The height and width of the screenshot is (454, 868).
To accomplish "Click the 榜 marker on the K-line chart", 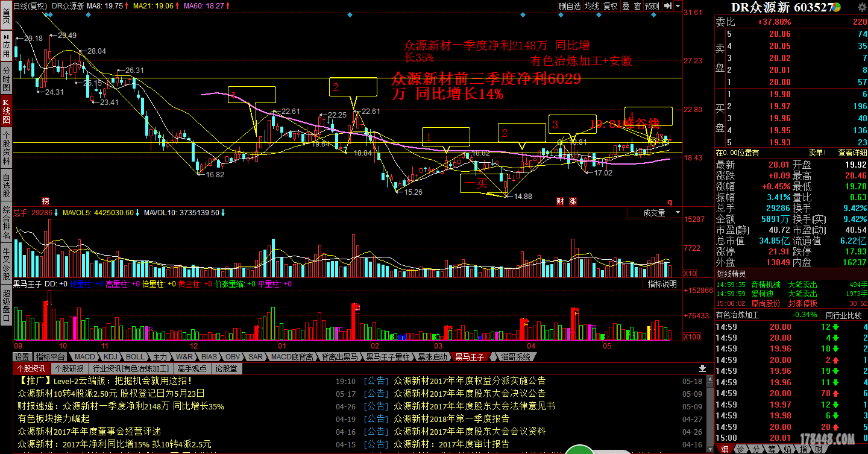I will click(x=45, y=201).
